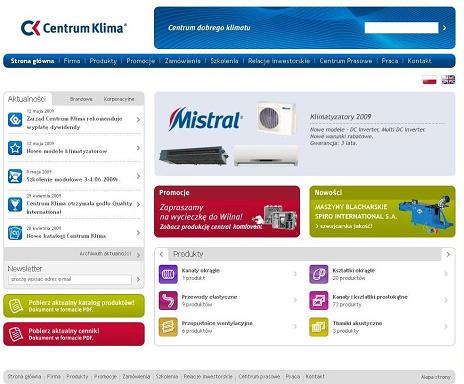Open the Kanały i kształtki prostokątne icon
Screen dimensions: 464x384
point(319,300)
